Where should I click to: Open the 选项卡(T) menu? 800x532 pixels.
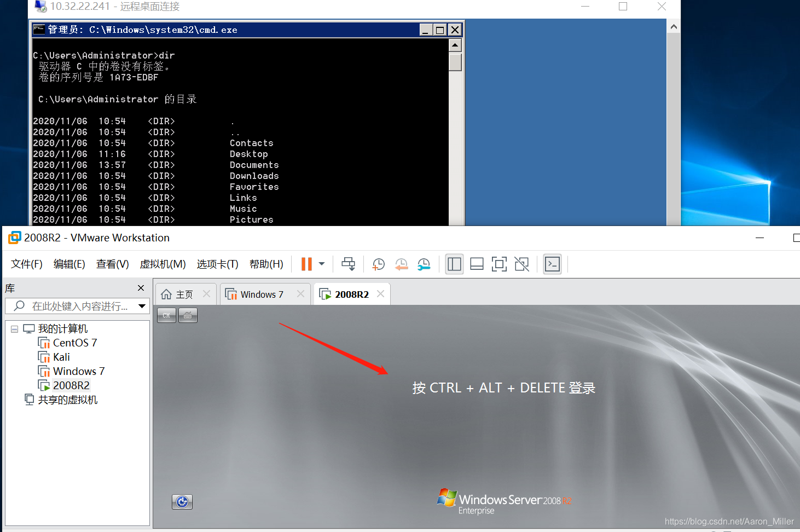[x=217, y=264]
